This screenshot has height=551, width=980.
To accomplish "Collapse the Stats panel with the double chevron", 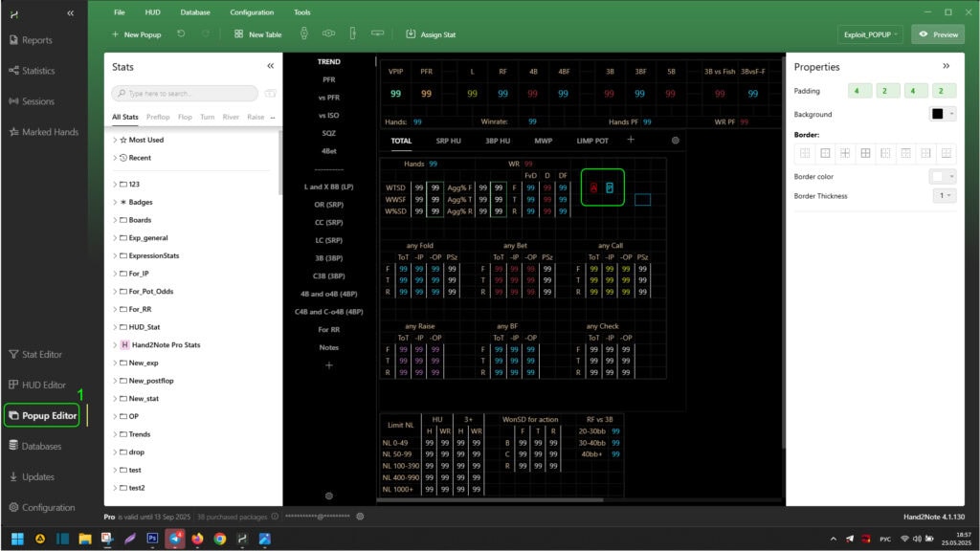I will 270,66.
